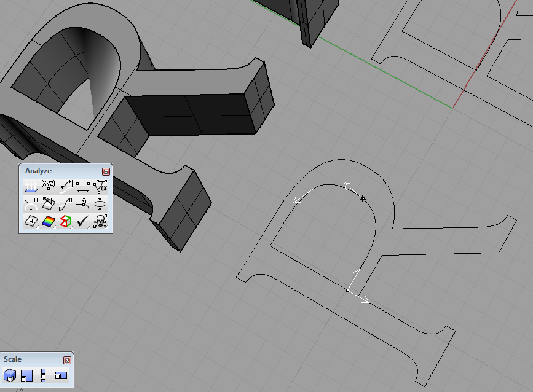Select the Scale 2D tool
533x392 pixels.
coord(26,375)
